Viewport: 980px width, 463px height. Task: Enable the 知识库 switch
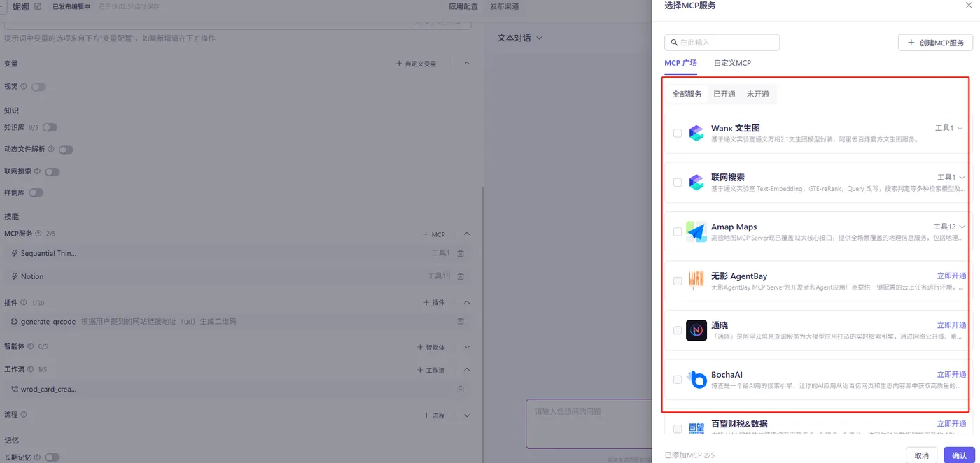pos(50,127)
